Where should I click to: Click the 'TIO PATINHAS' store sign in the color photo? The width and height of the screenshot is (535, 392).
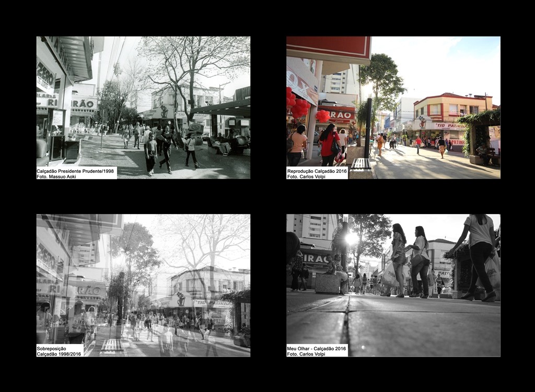pos(450,126)
